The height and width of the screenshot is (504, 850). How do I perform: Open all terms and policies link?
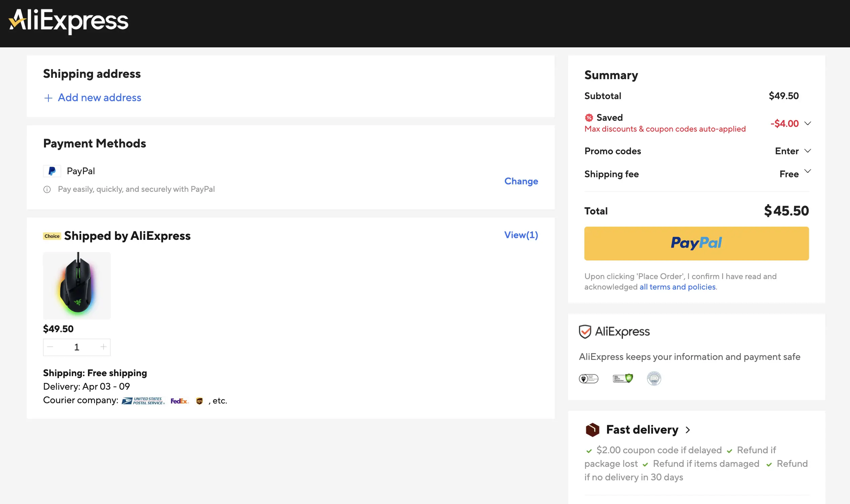pos(677,287)
